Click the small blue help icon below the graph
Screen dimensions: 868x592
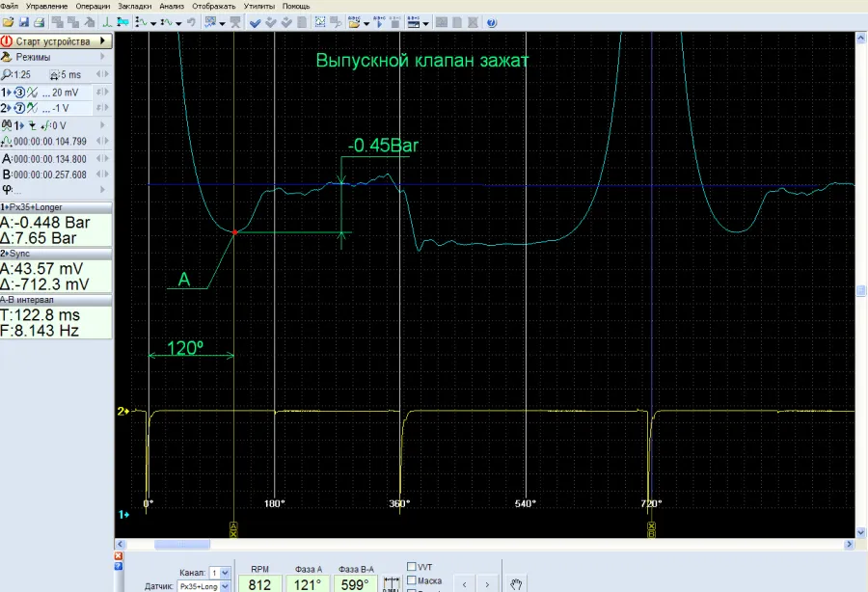[x=119, y=566]
